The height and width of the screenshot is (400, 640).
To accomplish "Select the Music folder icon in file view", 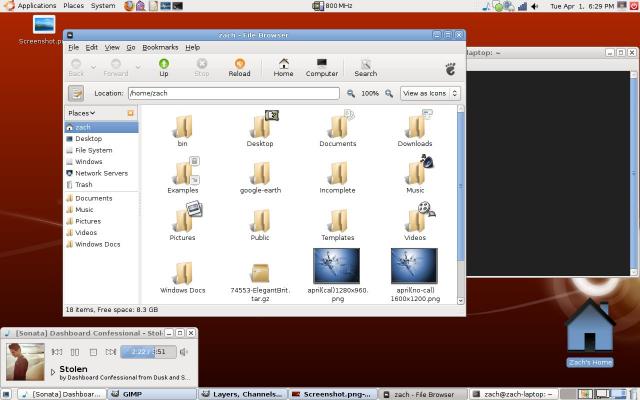I will tap(417, 171).
